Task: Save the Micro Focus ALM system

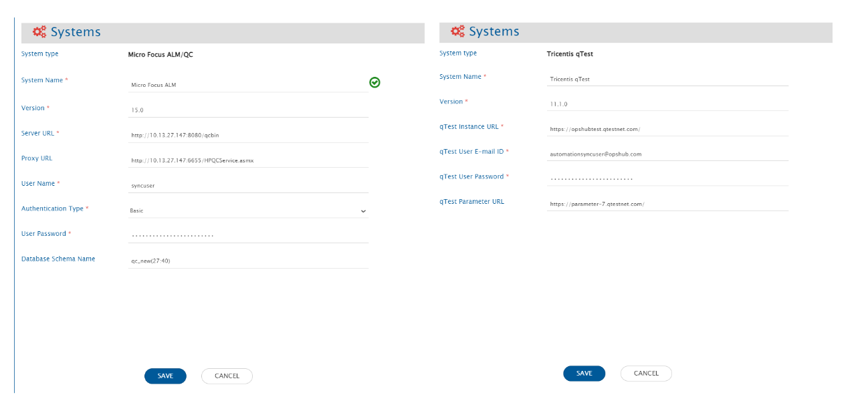Action: click(165, 376)
